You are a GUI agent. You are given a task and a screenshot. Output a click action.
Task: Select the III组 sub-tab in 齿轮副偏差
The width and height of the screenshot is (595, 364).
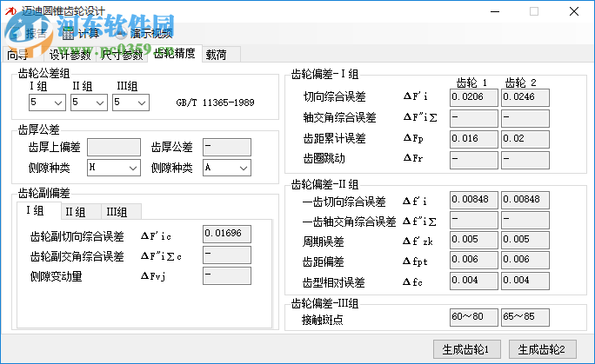coord(122,212)
